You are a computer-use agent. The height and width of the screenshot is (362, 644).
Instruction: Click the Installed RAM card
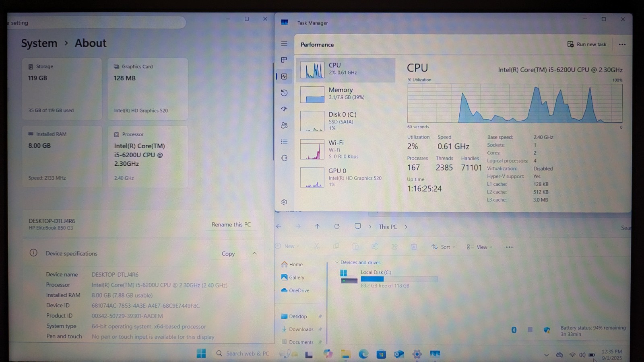tap(62, 156)
